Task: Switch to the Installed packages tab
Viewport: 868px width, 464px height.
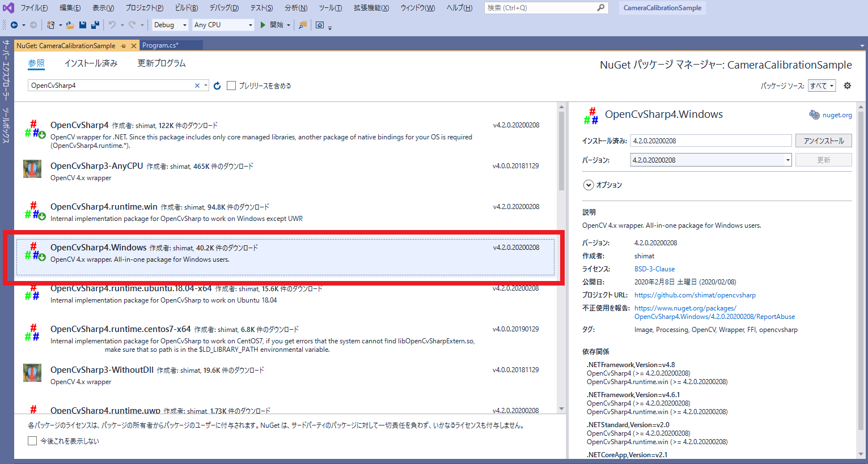Action: click(91, 63)
